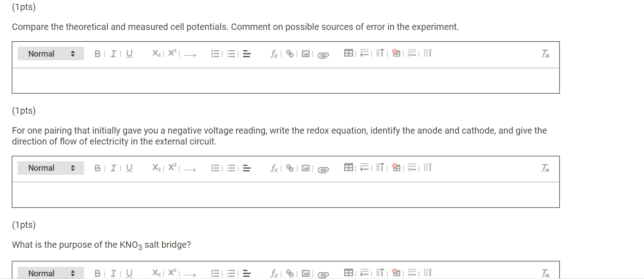Insert a hyperlink using the link icon
This screenshot has width=644, height=279.
tap(290, 53)
